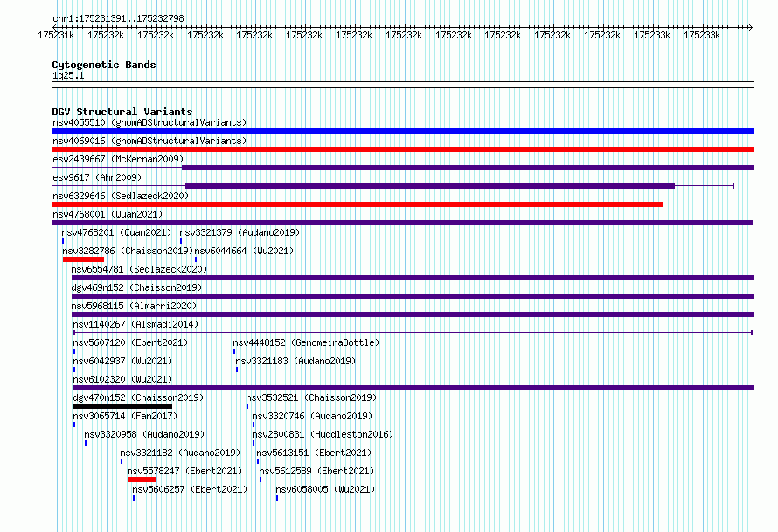Open the nsv6329646 Sedlazeck2020 label

click(x=121, y=196)
